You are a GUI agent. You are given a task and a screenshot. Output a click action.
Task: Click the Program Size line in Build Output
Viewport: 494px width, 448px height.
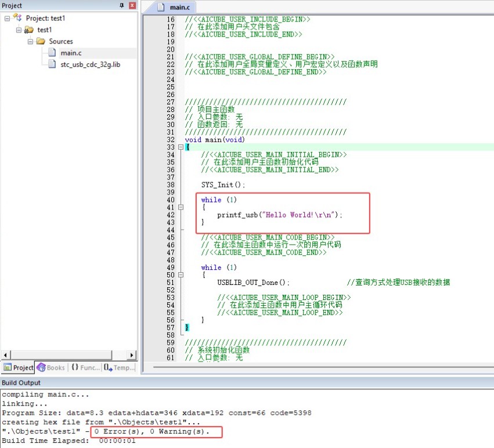click(x=157, y=413)
